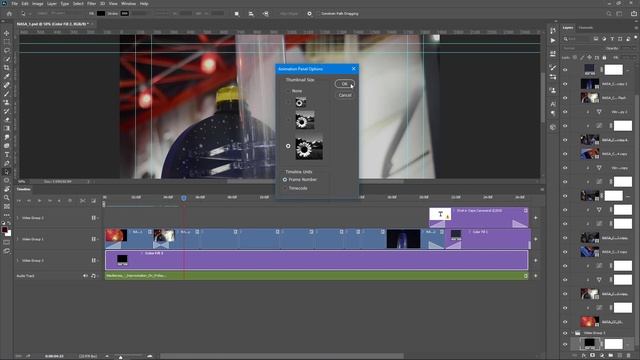The image size is (640, 360).
Task: Close the Animation Panel Options dialog
Action: point(353,69)
